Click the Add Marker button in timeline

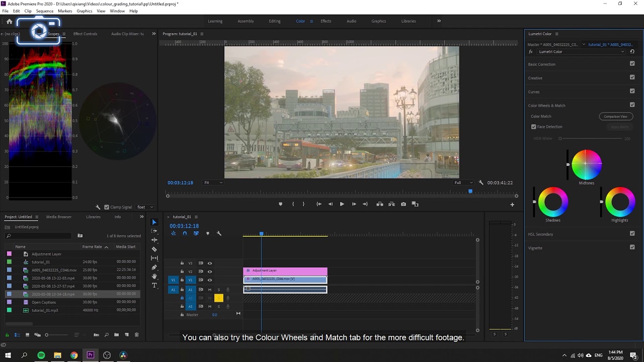click(207, 233)
